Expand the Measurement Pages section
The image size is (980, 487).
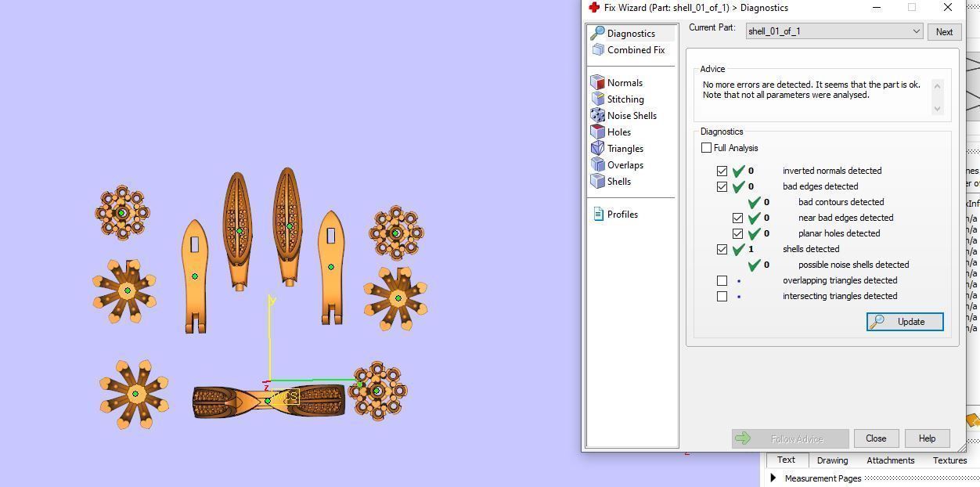pyautogui.click(x=773, y=478)
